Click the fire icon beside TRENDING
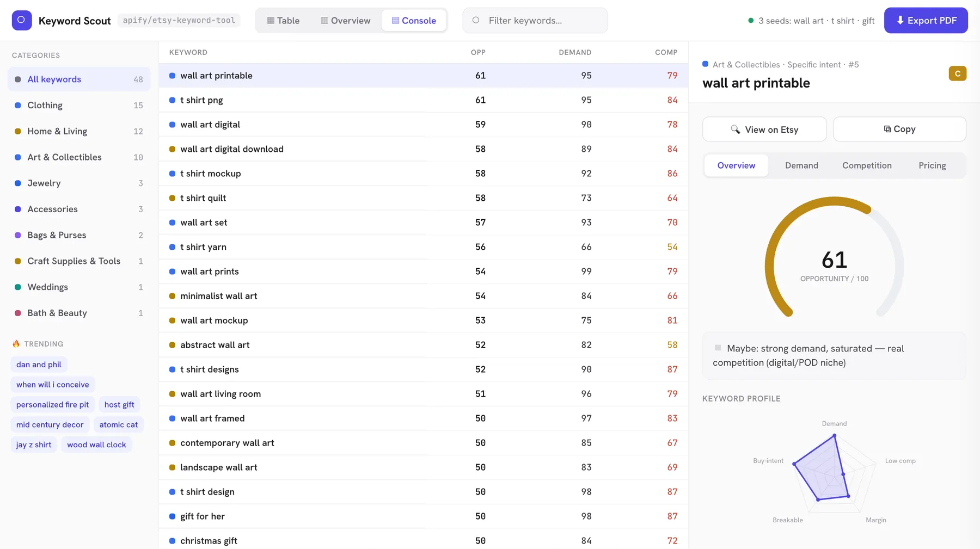Image resolution: width=980 pixels, height=549 pixels. tap(16, 344)
